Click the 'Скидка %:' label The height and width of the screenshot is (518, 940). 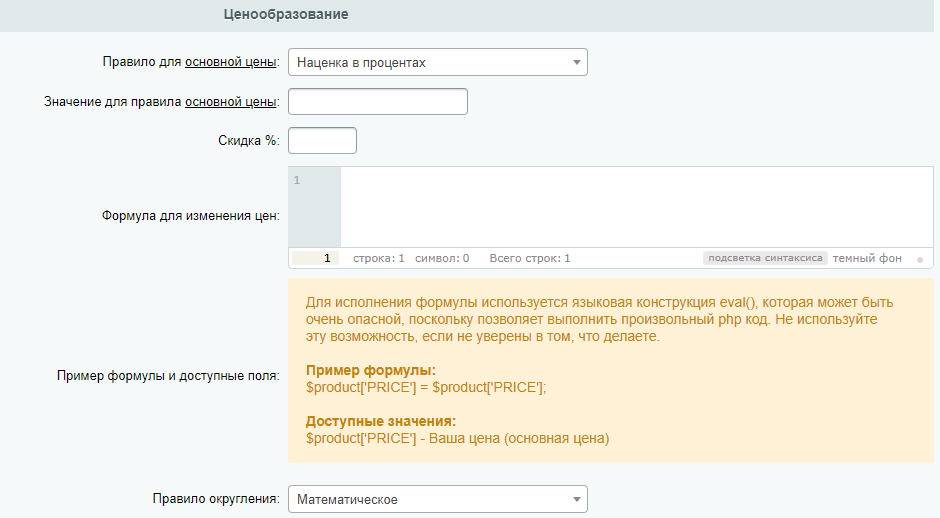pos(249,140)
